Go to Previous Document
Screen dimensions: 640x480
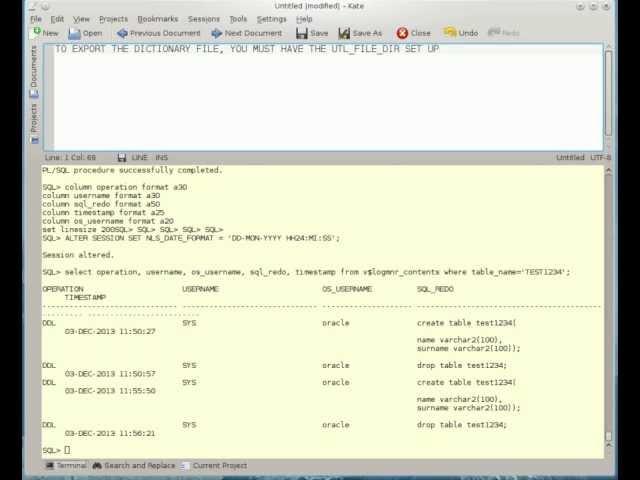point(158,33)
